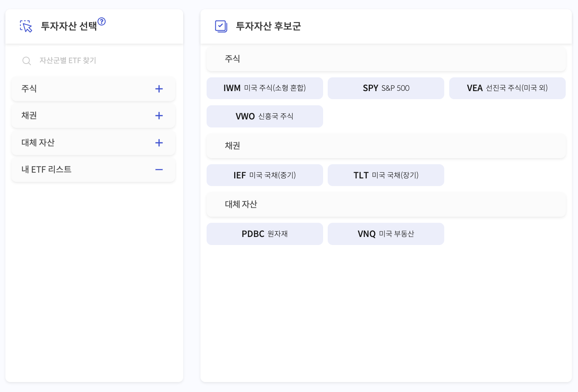
Task: Select the 주식 row in left panel
Action: (94, 89)
